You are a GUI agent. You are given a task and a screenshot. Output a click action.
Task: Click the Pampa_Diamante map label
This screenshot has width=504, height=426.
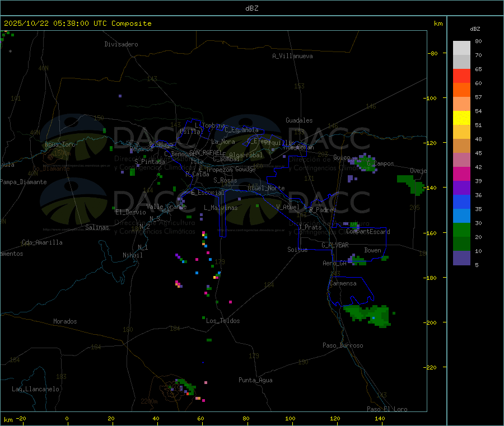coord(24,182)
